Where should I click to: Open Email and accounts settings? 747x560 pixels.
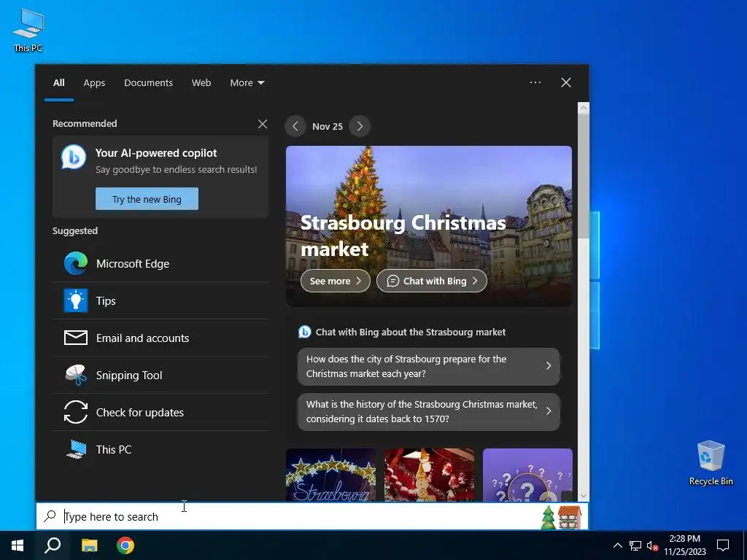point(160,338)
